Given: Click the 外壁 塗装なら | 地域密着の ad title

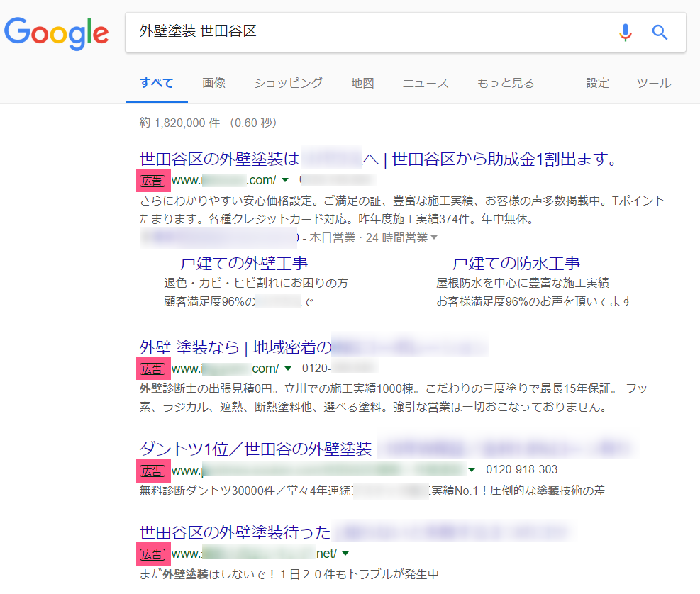Looking at the screenshot, I should coord(235,348).
